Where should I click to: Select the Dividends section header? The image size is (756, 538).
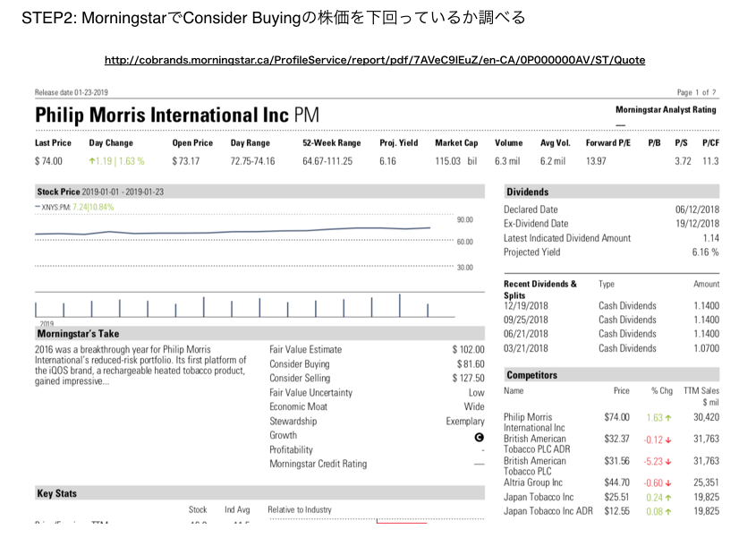528,192
